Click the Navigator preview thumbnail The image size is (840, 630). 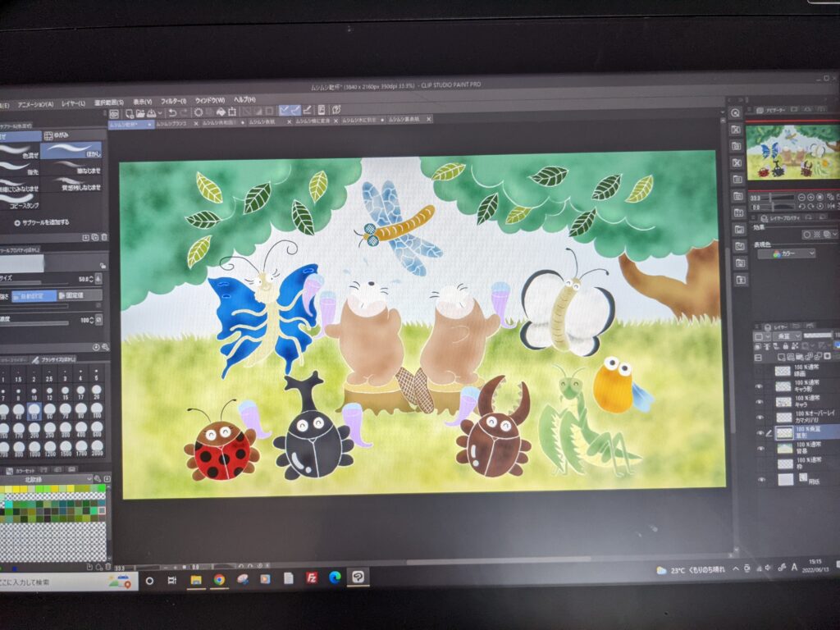(793, 153)
